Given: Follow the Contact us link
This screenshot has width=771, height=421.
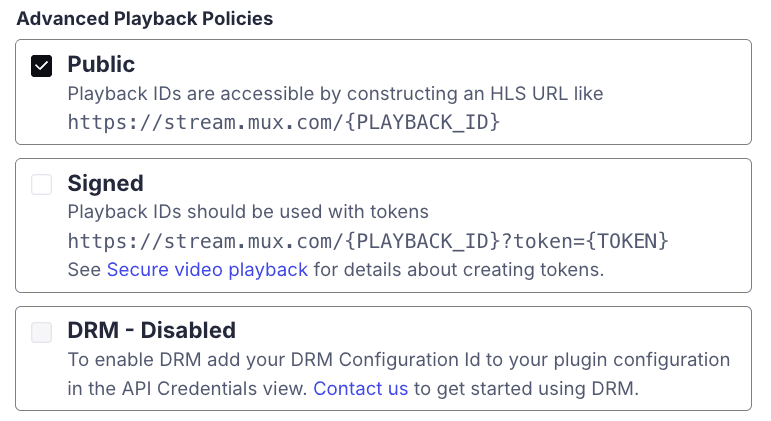Looking at the screenshot, I should click(360, 388).
